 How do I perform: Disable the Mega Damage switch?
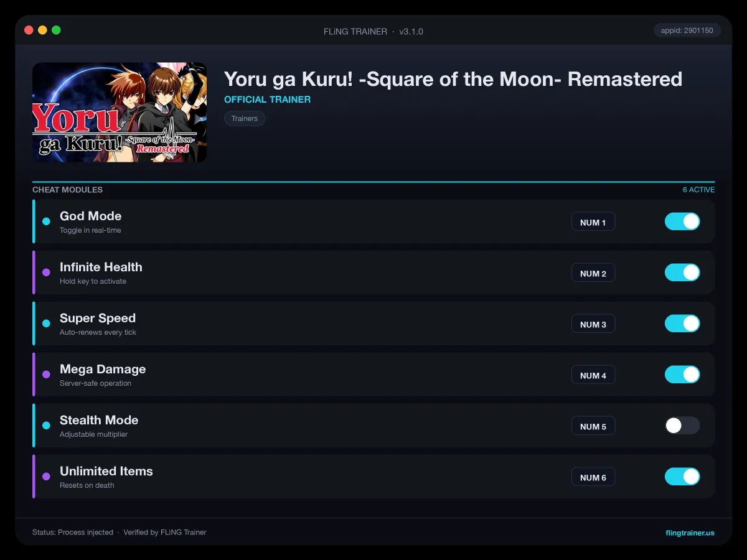pos(682,375)
